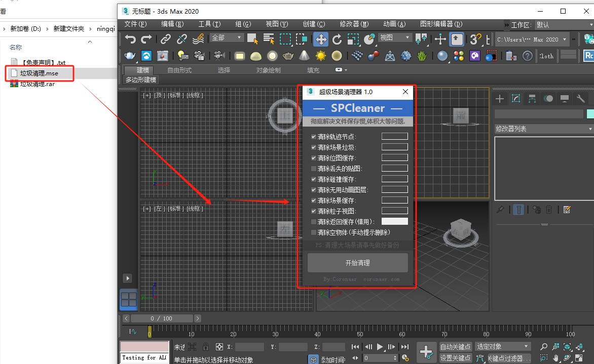Click the Hierarchy panel tab icon
This screenshot has height=364, width=594.
[x=532, y=99]
